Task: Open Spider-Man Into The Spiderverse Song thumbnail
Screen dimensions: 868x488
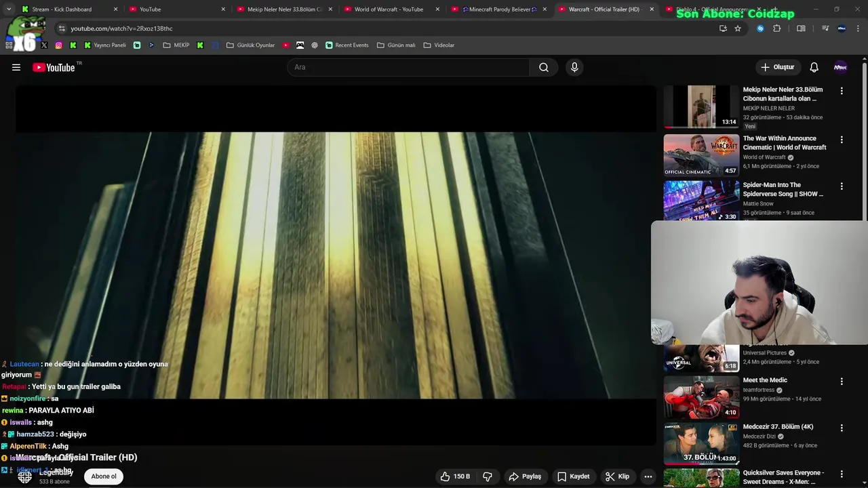Action: 701,201
